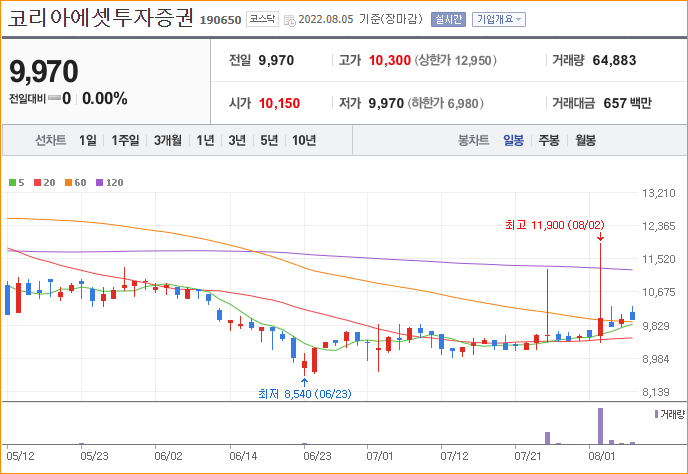Screen dimensions: 688x474
Task: Click the orange 60-day moving average swatch
Action: pos(68,183)
